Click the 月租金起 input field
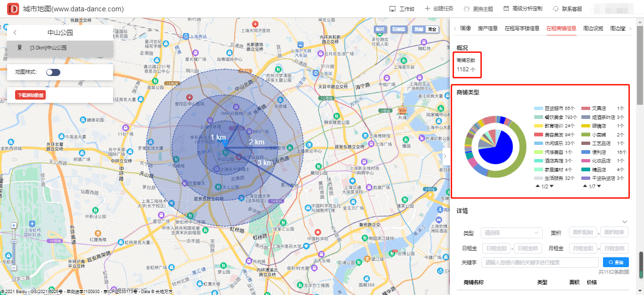The image size is (644, 295). click(583, 248)
